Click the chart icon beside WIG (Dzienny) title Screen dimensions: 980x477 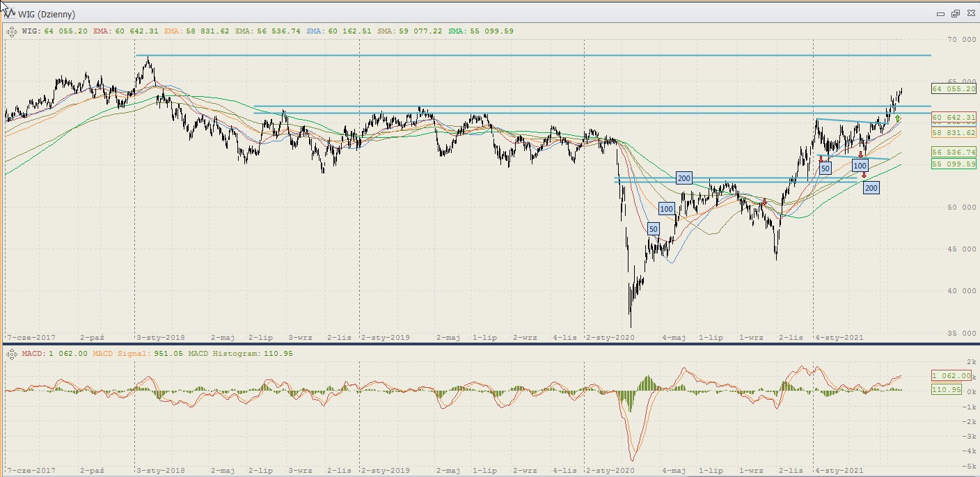point(10,14)
